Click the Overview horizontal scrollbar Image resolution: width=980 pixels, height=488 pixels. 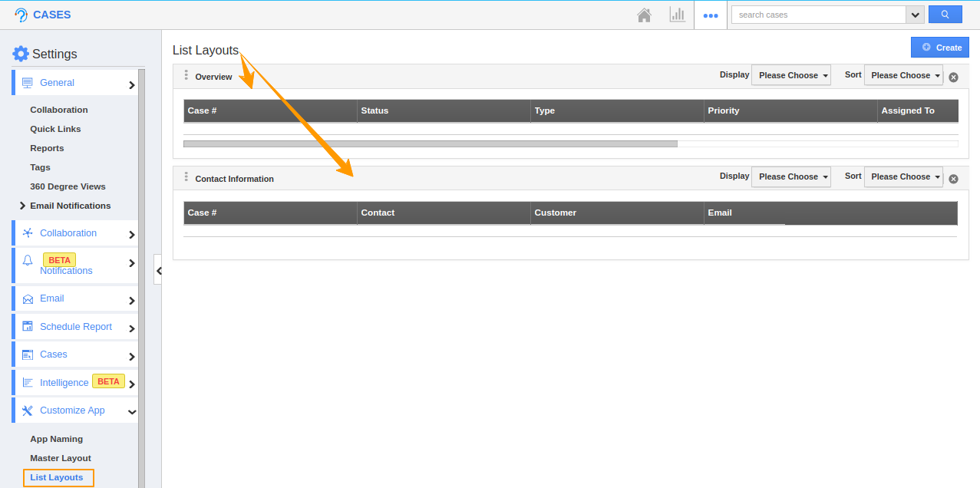point(431,143)
